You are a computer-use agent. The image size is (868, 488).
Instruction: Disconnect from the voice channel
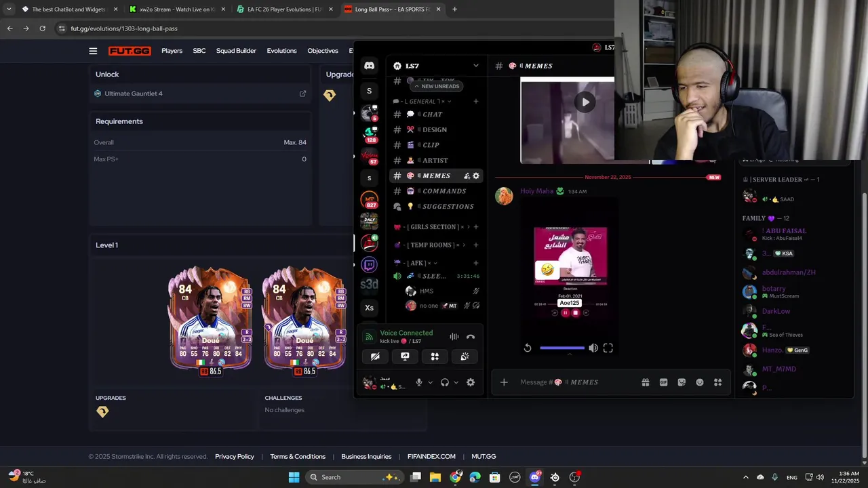471,337
